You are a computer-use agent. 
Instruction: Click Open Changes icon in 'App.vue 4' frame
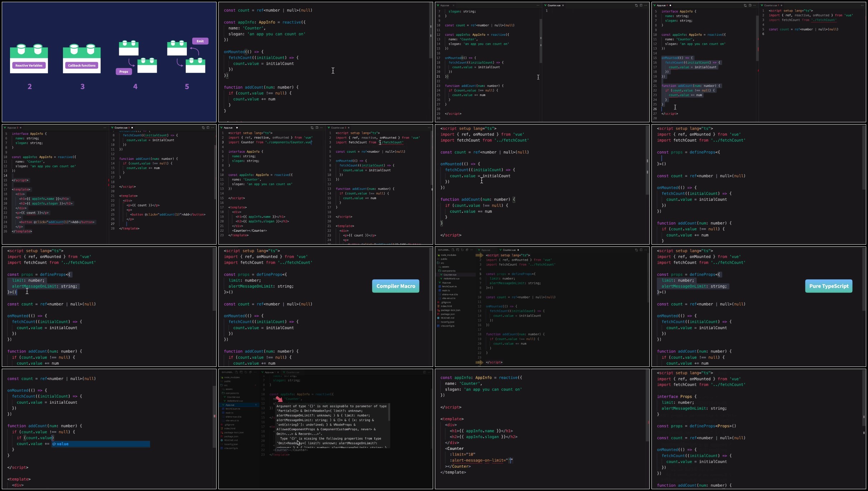(745, 5)
